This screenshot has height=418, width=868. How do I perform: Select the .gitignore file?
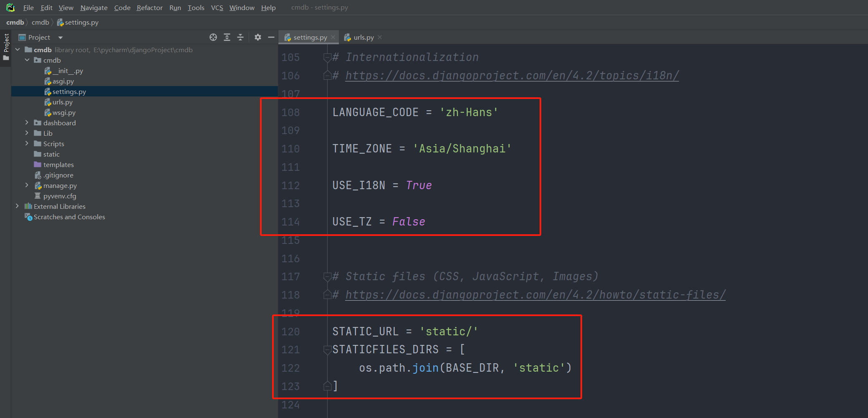[x=54, y=175]
